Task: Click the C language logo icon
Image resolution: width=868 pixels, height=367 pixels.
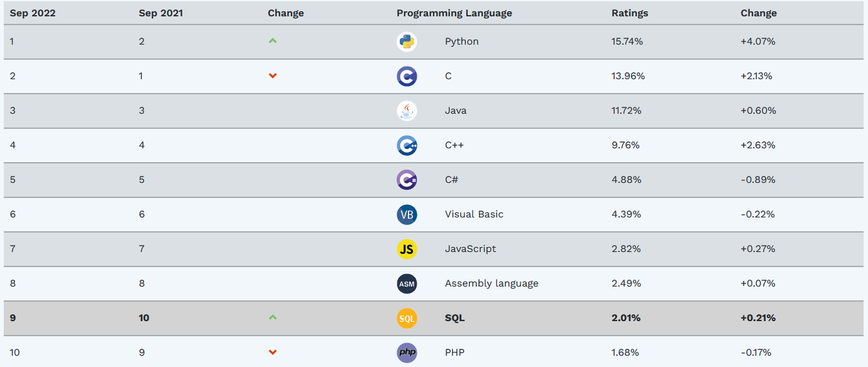Action: pyautogui.click(x=407, y=76)
